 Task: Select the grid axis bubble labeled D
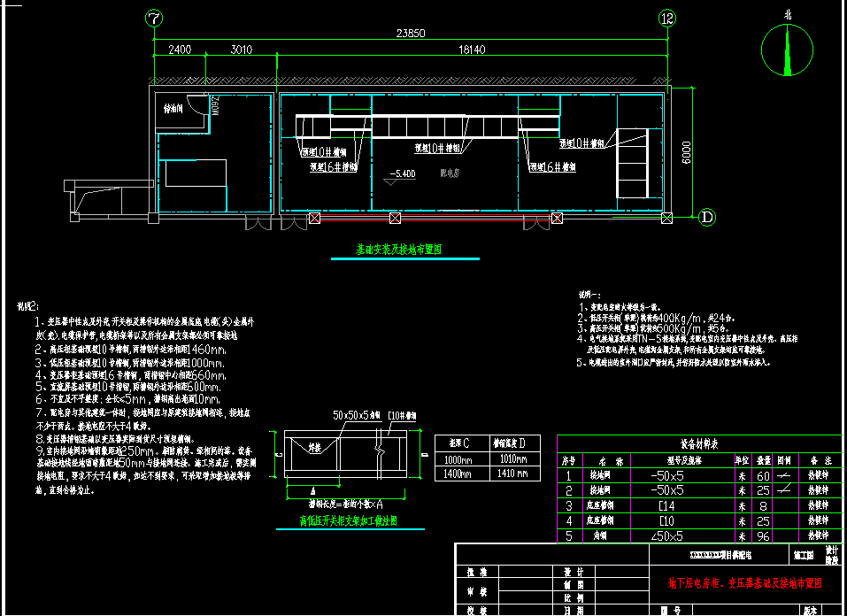707,216
